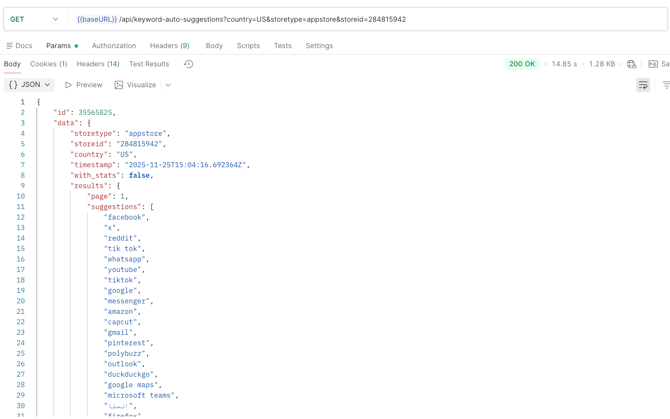Expand the JSON format dropdown
The image size is (670, 419).
[30, 85]
